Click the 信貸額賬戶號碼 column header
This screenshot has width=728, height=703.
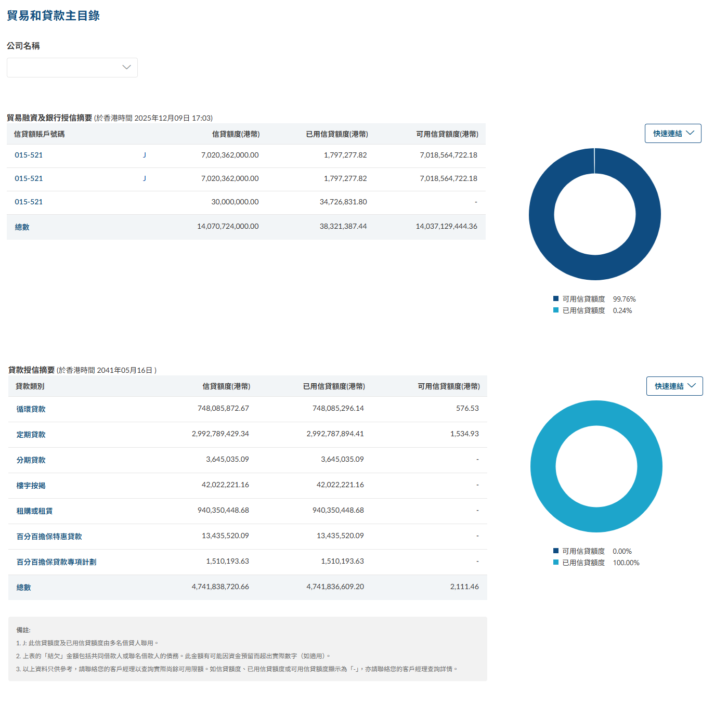click(40, 134)
